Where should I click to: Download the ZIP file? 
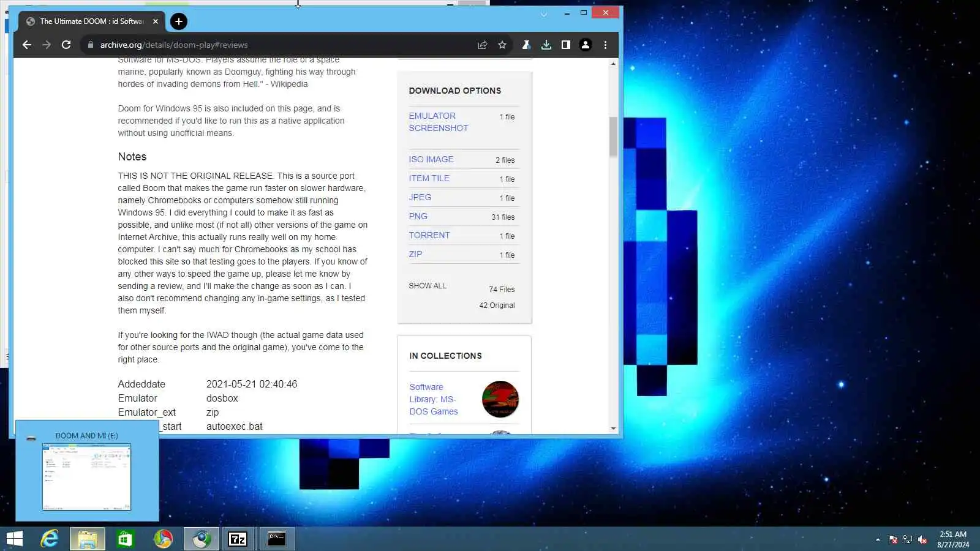point(415,254)
